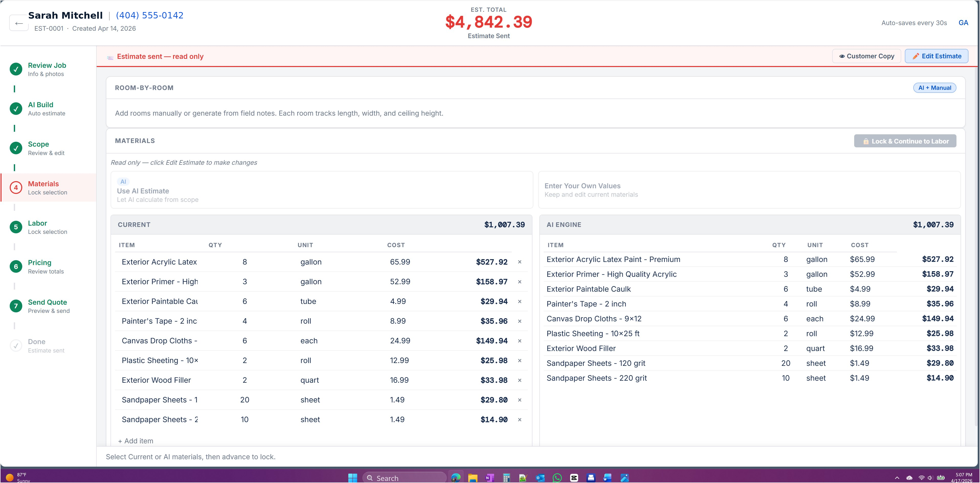Remove the Exterior Wood Filler row
The image size is (980, 483).
pyautogui.click(x=520, y=380)
